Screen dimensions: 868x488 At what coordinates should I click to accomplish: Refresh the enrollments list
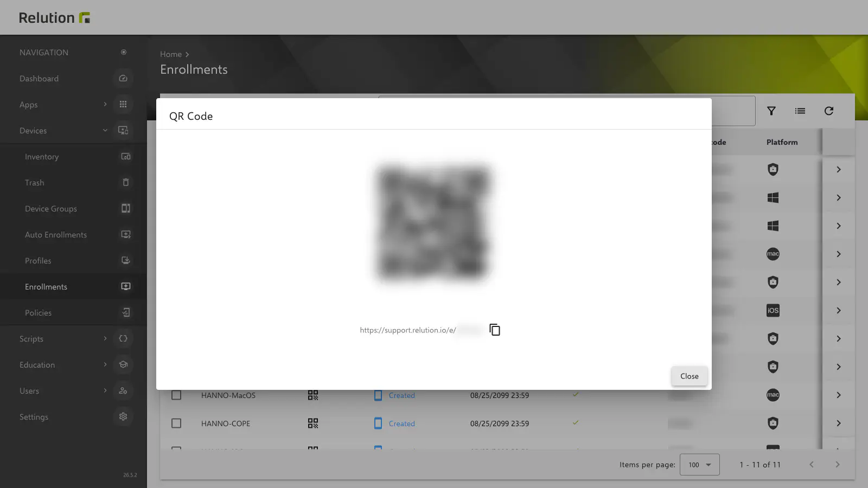click(829, 111)
